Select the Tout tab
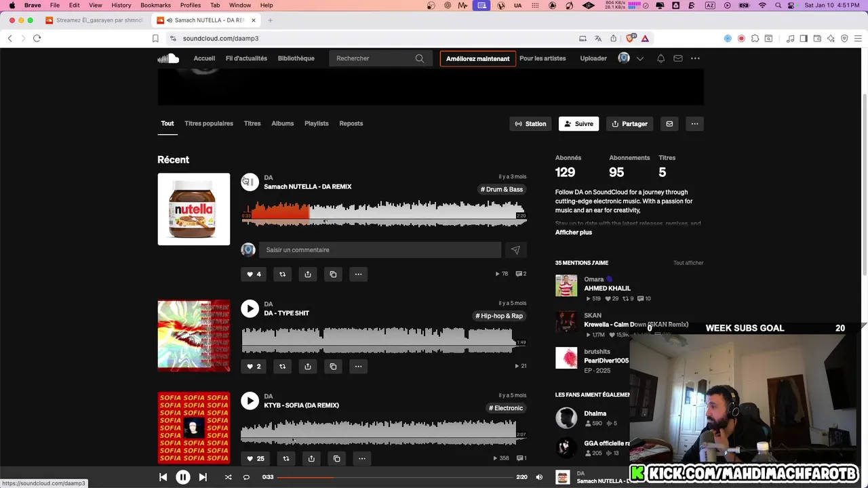 coord(167,123)
